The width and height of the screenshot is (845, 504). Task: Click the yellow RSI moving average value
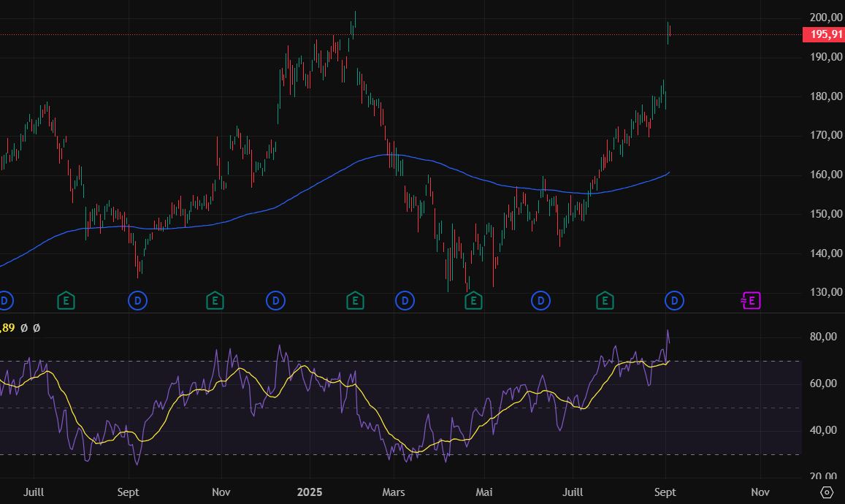click(6, 329)
